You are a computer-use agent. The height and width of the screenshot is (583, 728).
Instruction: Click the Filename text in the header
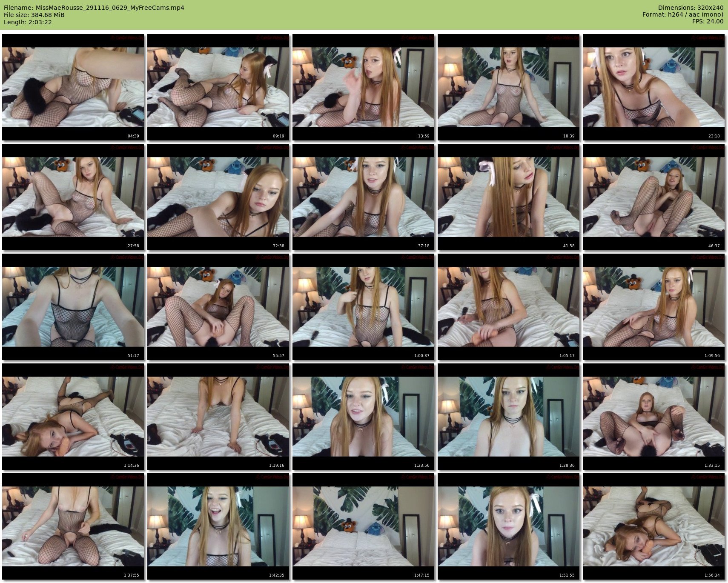click(94, 8)
